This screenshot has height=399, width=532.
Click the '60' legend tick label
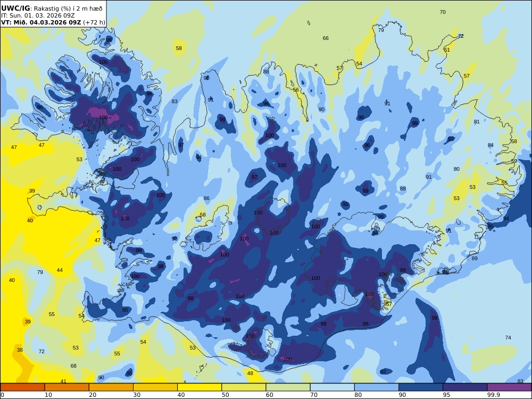click(269, 395)
